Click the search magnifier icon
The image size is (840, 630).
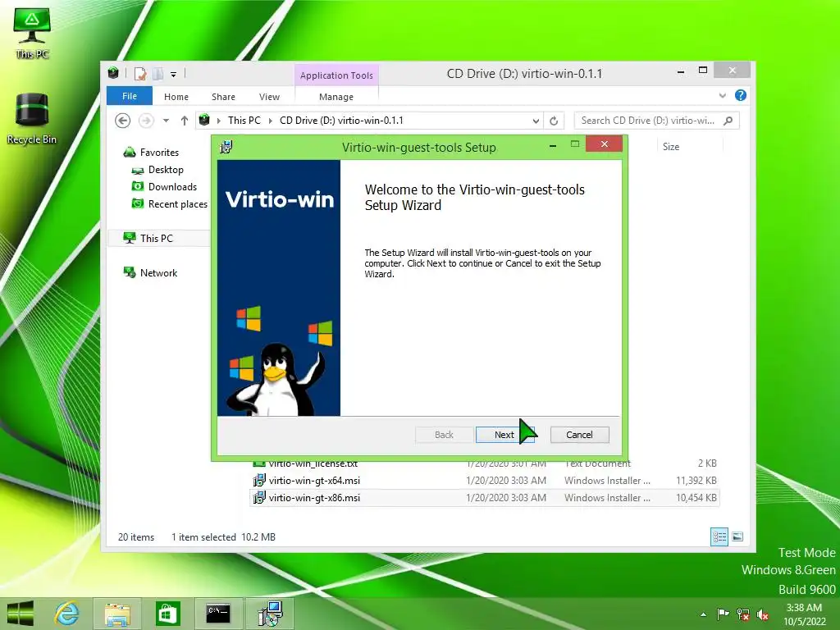tap(728, 121)
